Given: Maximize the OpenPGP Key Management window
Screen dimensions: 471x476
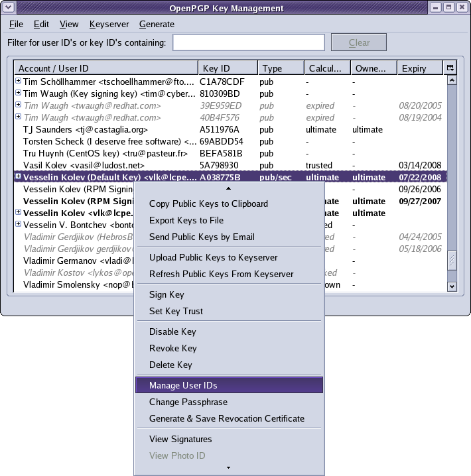Looking at the screenshot, I should point(449,7).
